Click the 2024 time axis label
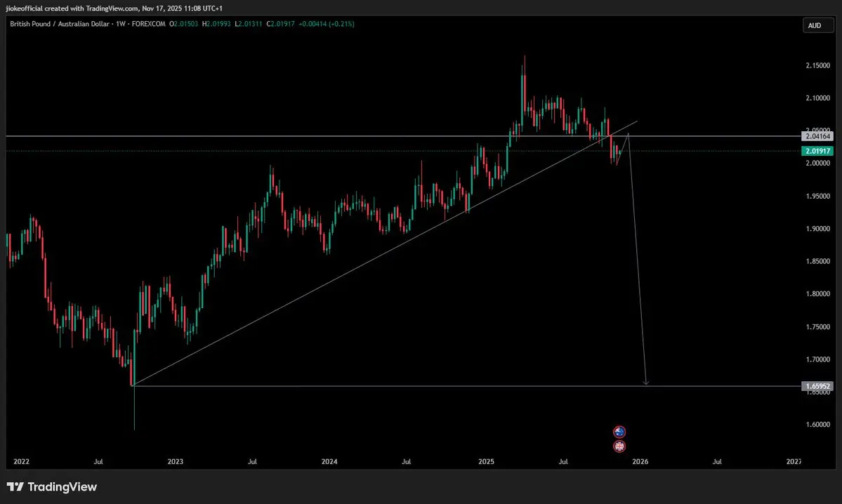 pyautogui.click(x=329, y=462)
